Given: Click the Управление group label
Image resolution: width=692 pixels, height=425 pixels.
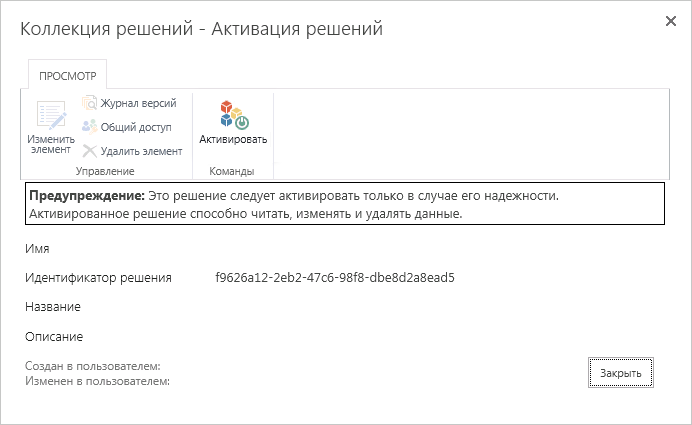Looking at the screenshot, I should 104,171.
